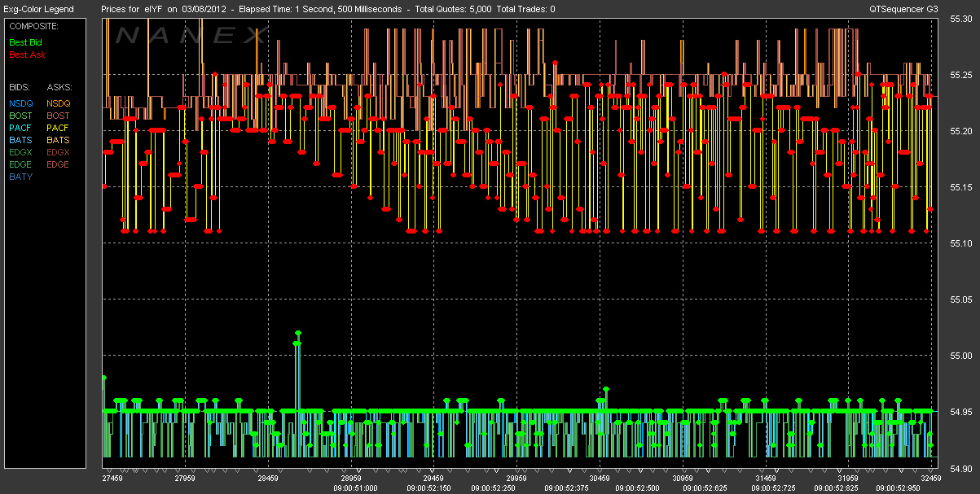Screen dimensions: 980x494
Task: Click the BATY bids legend entry
Action: pos(20,177)
